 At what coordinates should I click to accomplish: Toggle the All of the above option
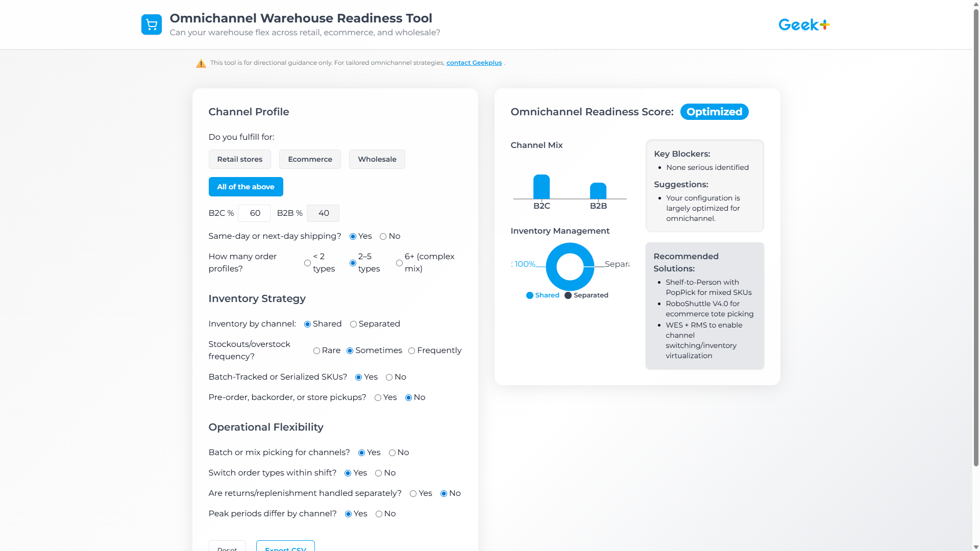coord(246,187)
